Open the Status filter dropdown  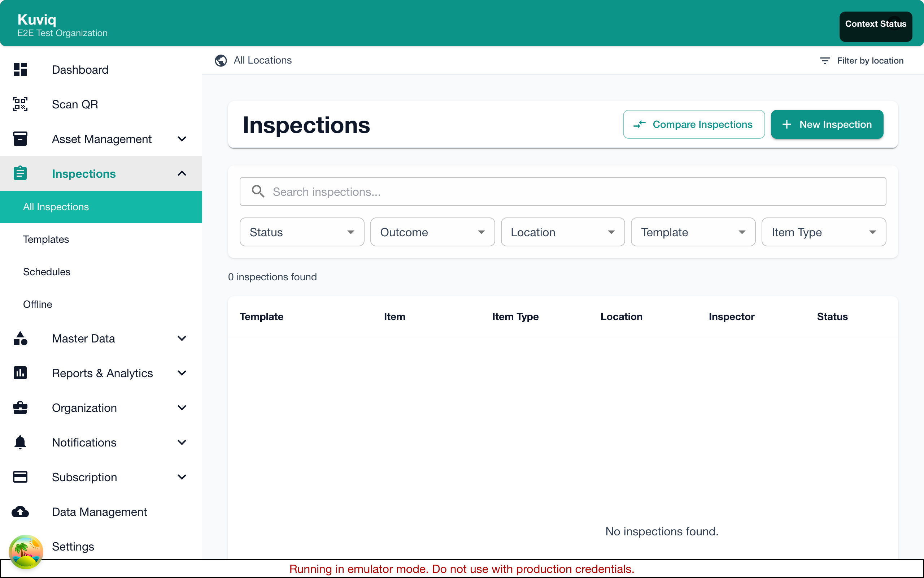[x=302, y=232]
